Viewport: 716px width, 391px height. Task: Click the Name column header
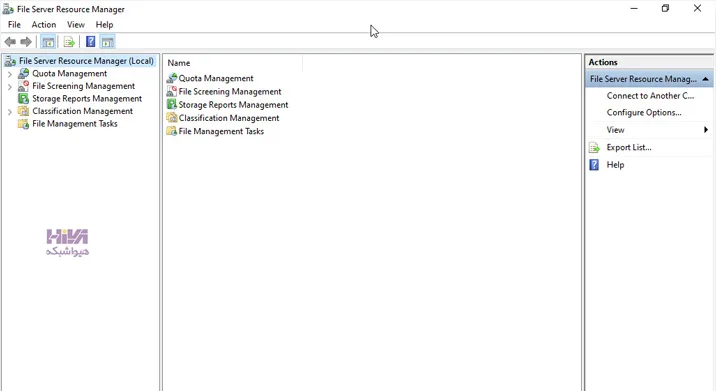pos(233,63)
